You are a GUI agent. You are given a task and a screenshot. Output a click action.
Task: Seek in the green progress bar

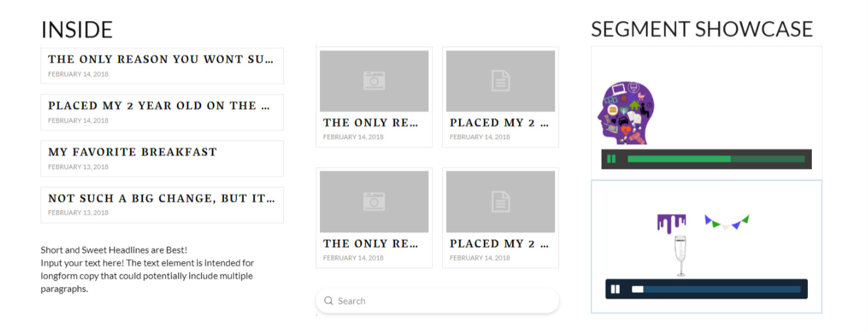715,158
